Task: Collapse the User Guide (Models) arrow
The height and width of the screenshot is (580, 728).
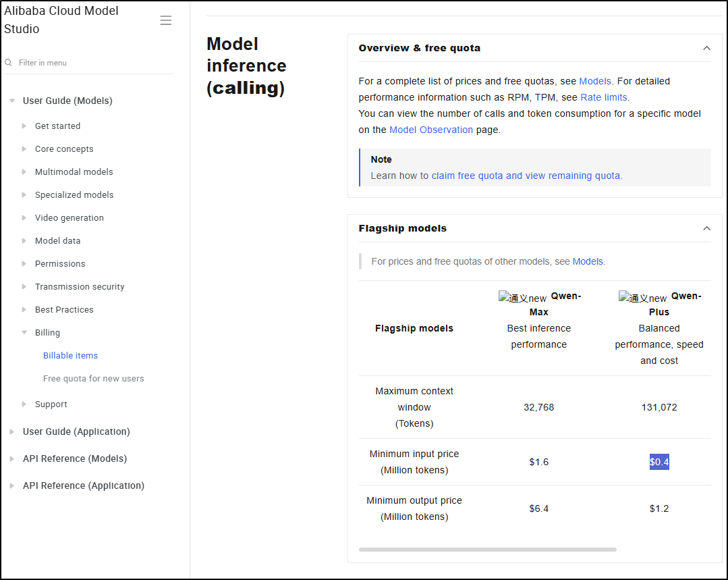Action: (x=12, y=101)
